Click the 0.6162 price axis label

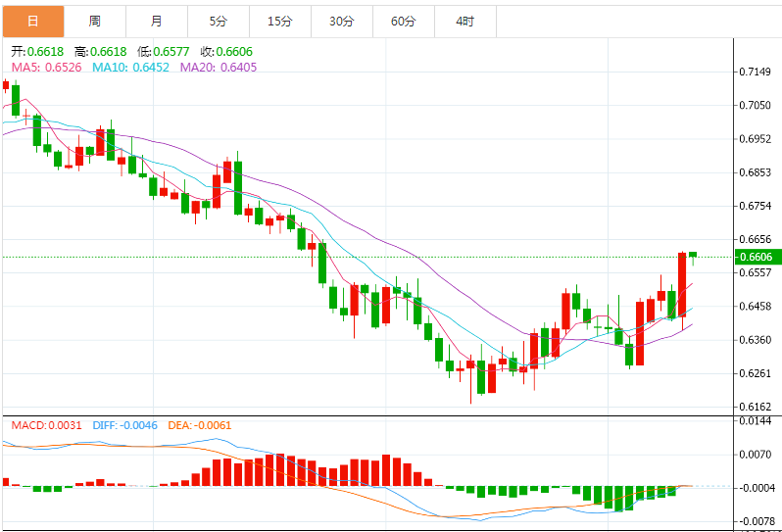pyautogui.click(x=756, y=407)
